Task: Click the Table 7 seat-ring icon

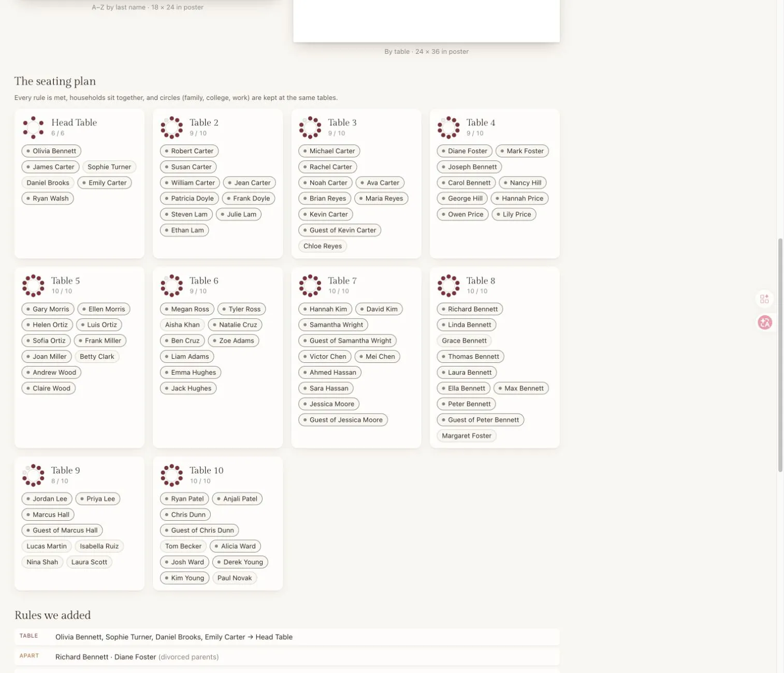Action: coord(310,285)
